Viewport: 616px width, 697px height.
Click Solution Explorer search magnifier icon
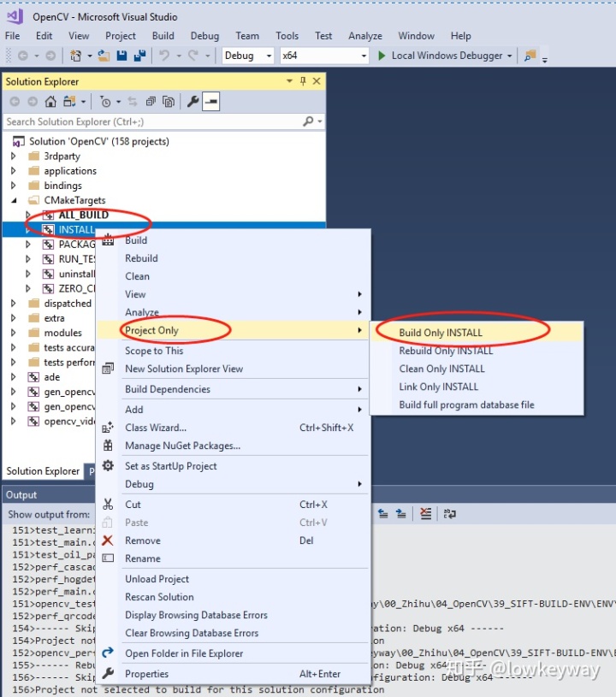point(308,121)
